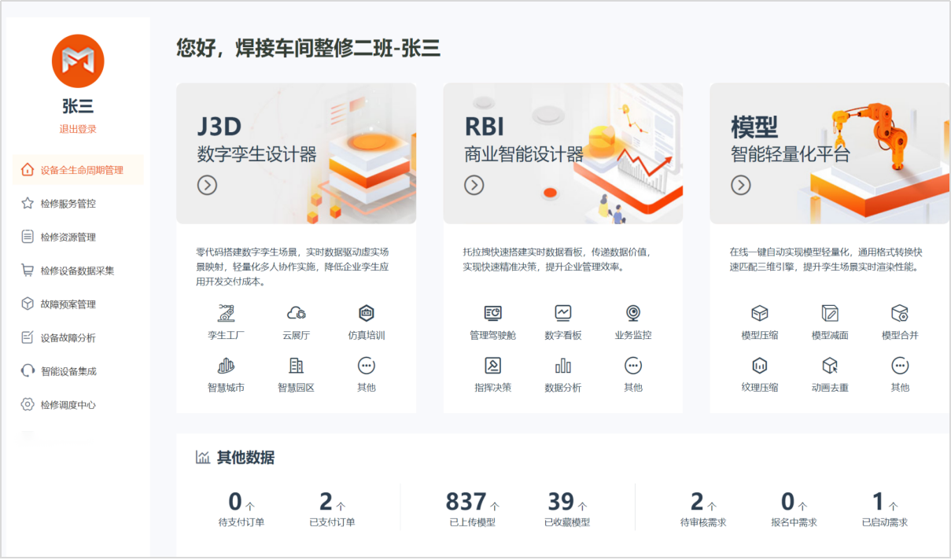Open the 智慧城市 buildings icon

pyautogui.click(x=226, y=366)
